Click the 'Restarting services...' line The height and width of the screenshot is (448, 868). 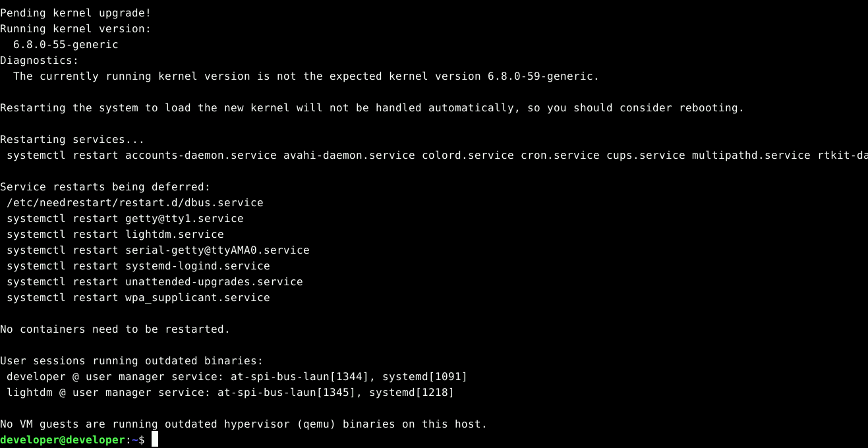[72, 139]
